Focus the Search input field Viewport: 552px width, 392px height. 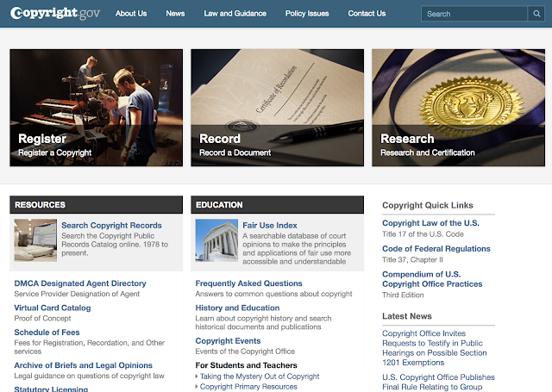(x=474, y=14)
